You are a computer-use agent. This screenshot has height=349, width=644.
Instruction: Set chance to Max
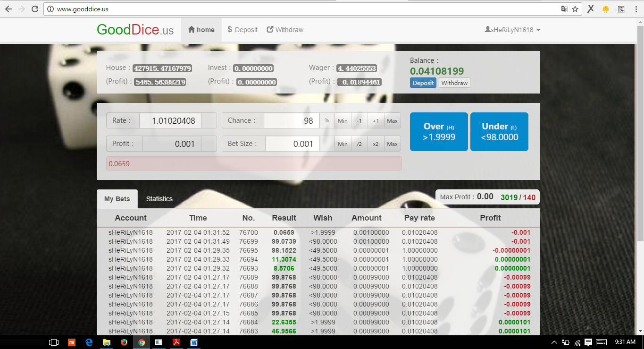[x=393, y=120]
